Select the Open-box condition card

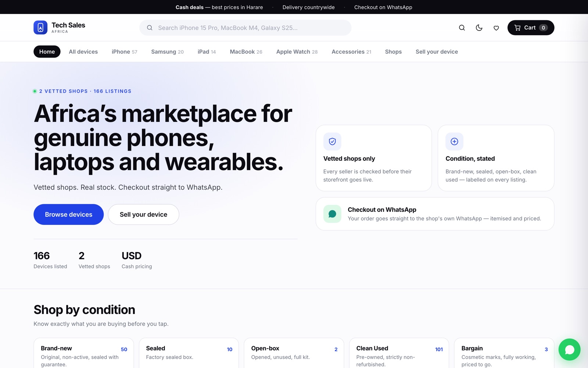click(x=294, y=353)
